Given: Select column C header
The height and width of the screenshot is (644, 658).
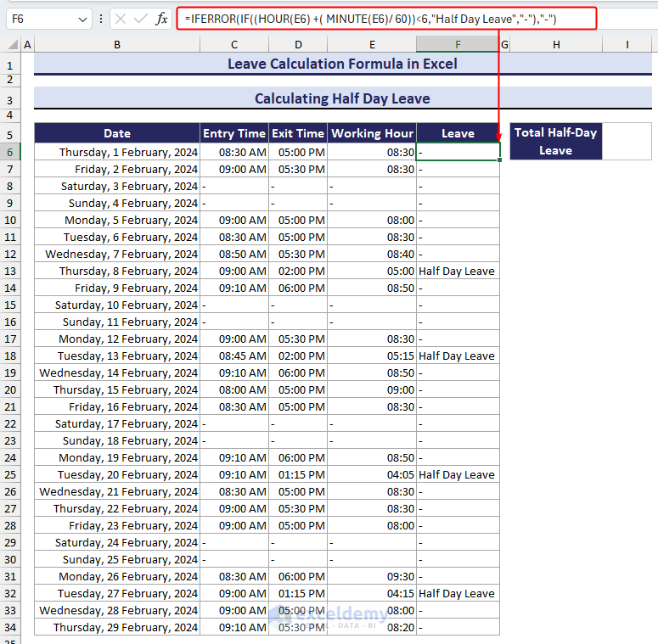Looking at the screenshot, I should pyautogui.click(x=234, y=44).
